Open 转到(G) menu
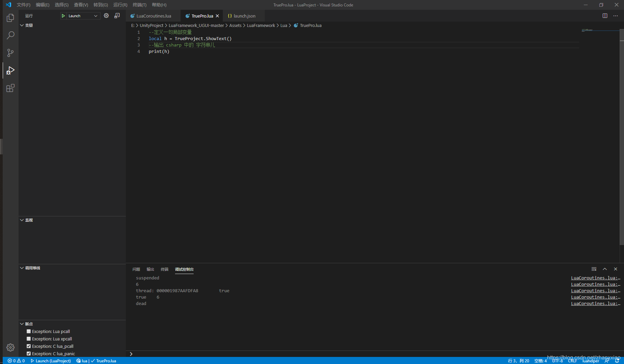 click(101, 5)
